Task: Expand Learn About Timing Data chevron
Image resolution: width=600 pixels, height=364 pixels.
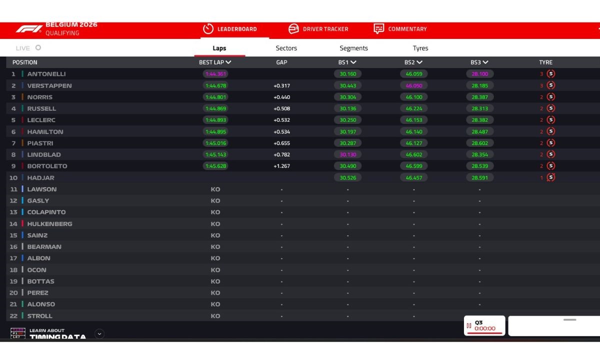Action: [x=99, y=334]
